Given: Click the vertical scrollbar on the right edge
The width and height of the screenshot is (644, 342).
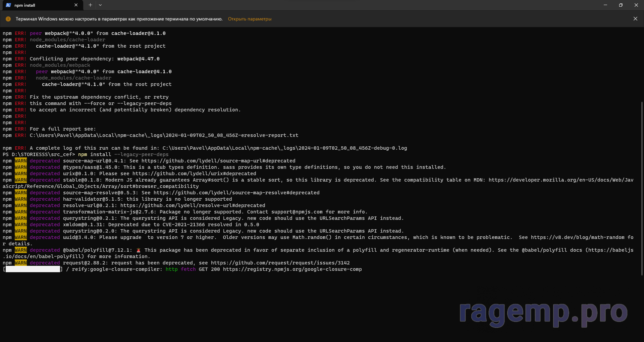Looking at the screenshot, I should 642,188.
